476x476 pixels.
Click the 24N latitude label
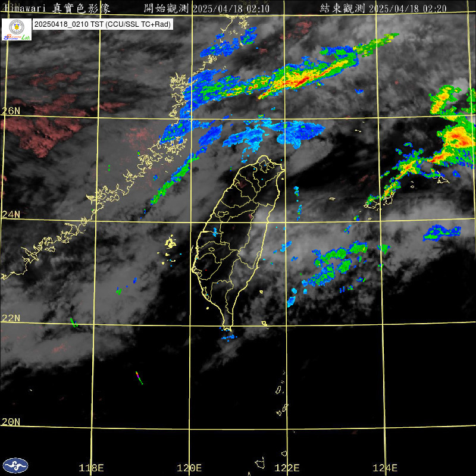tap(11, 215)
